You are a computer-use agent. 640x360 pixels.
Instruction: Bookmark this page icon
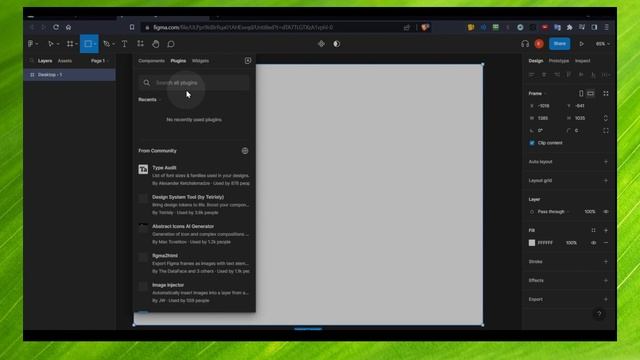click(x=132, y=27)
